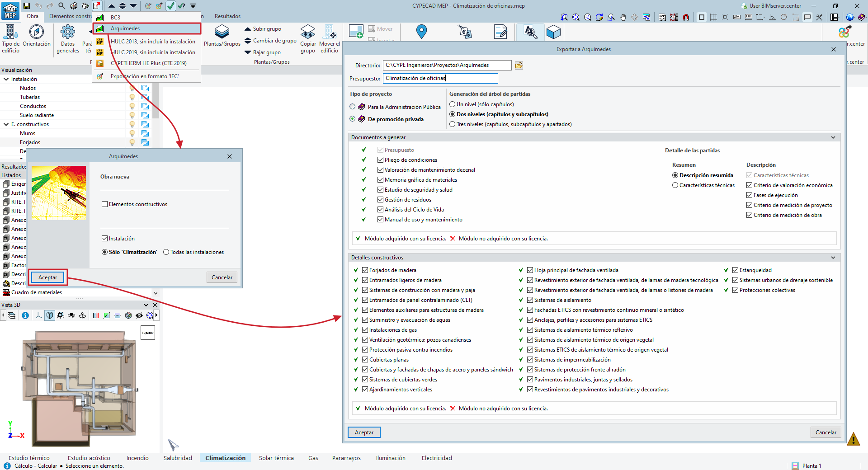Click the Copiar grupo icon
Viewport: 868px width, 470px height.
point(308,32)
